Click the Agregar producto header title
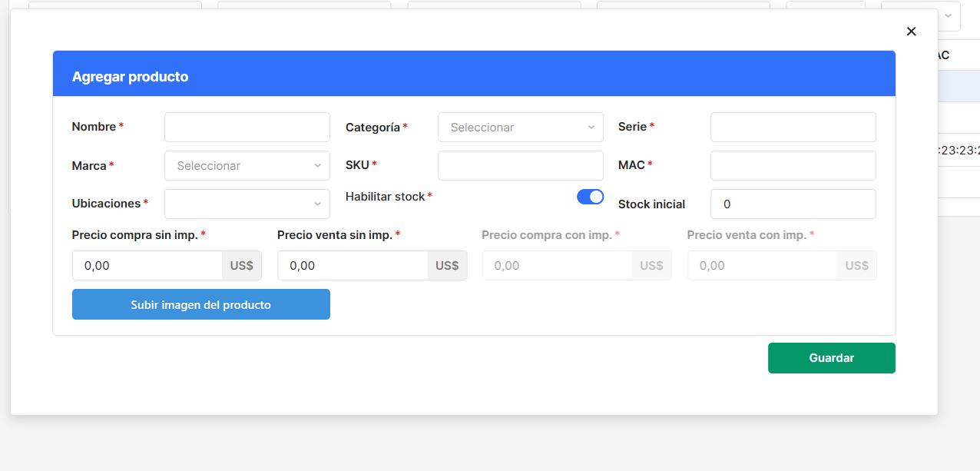The width and height of the screenshot is (980, 471). pos(130,77)
